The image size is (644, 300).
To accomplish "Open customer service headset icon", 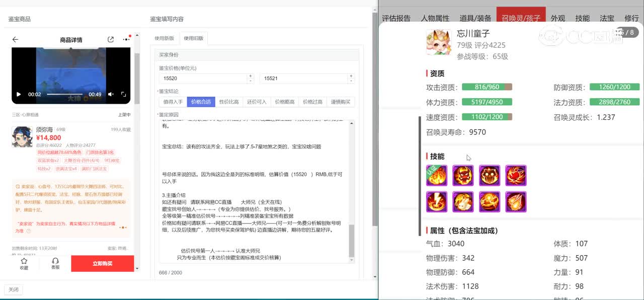I will (55, 263).
